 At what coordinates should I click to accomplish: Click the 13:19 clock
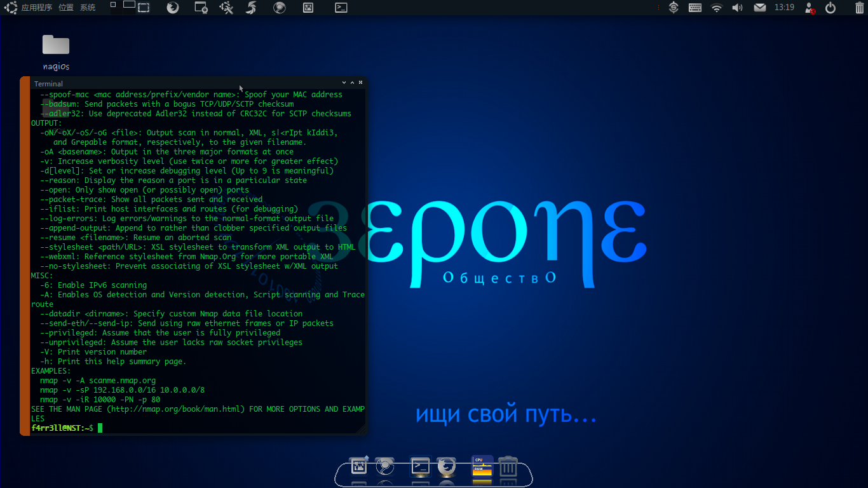coord(784,8)
